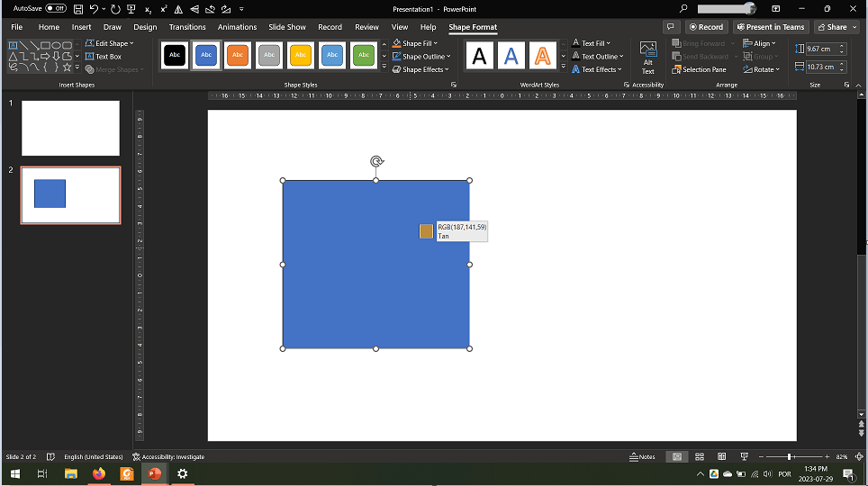Open the Transitions tab
This screenshot has width=868, height=486.
click(x=187, y=27)
